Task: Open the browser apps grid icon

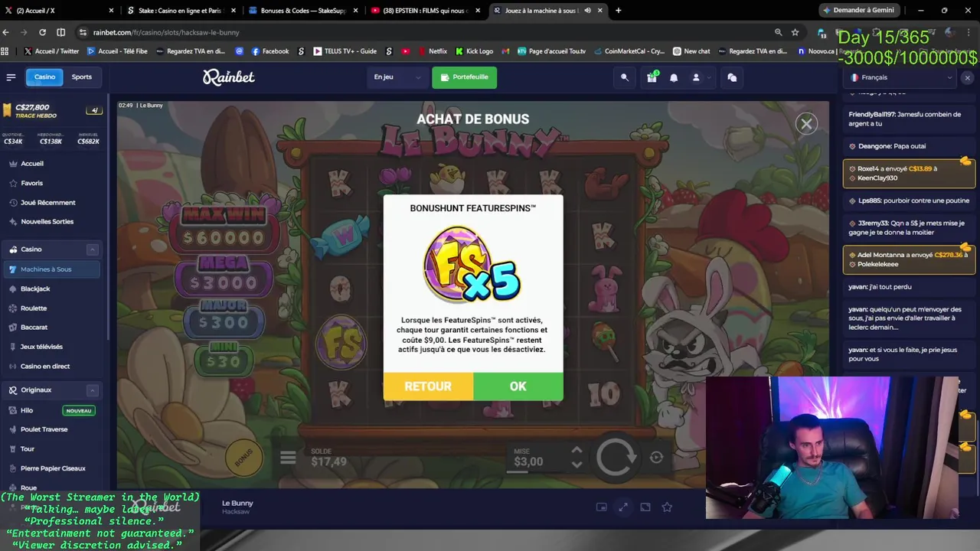Action: coord(5,51)
